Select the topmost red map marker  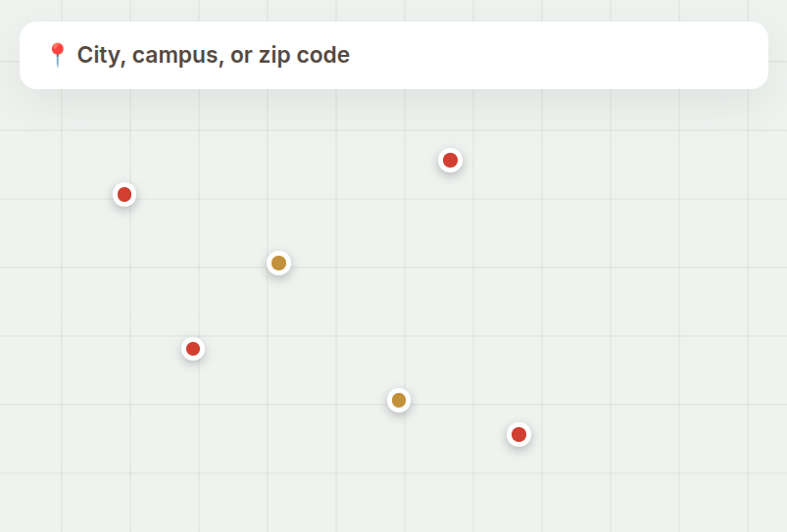coord(450,161)
